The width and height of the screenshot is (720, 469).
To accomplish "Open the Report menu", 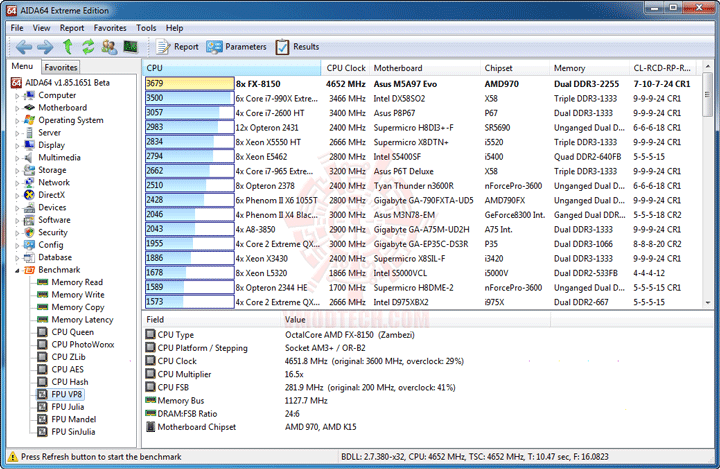I will pos(72,28).
